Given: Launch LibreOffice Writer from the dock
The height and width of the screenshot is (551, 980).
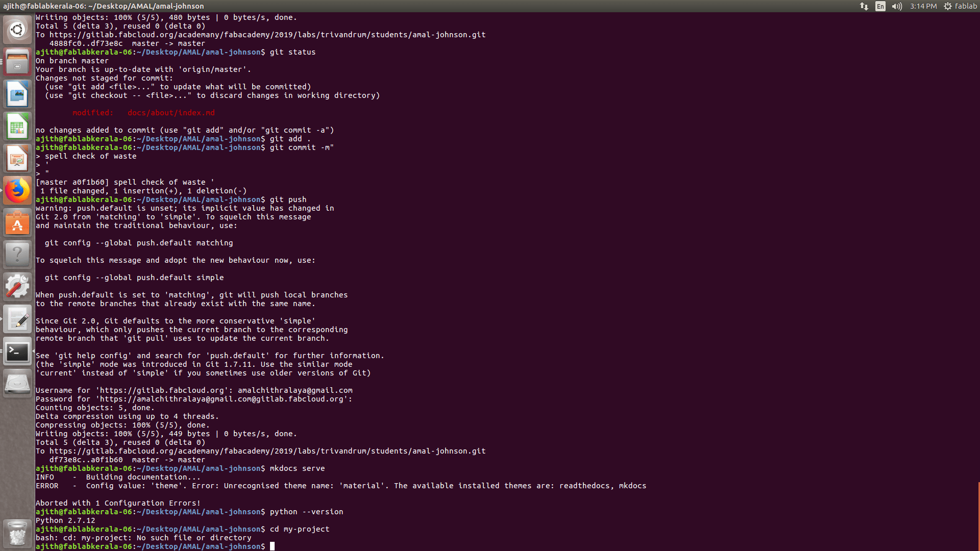Looking at the screenshot, I should 17,94.
